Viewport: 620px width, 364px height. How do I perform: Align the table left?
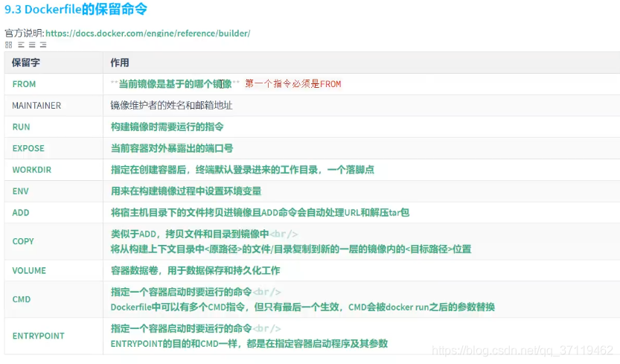[21, 45]
